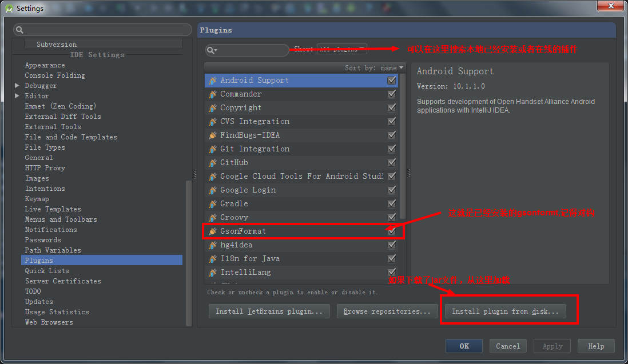Uncheck the Git Integration plugin
The height and width of the screenshot is (364, 628).
pos(392,149)
